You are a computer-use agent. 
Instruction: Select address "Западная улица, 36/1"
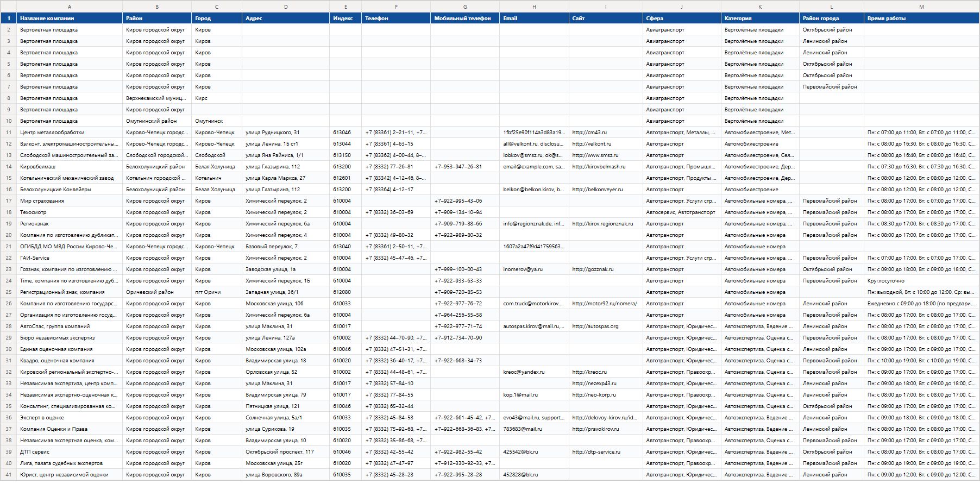pyautogui.click(x=286, y=292)
